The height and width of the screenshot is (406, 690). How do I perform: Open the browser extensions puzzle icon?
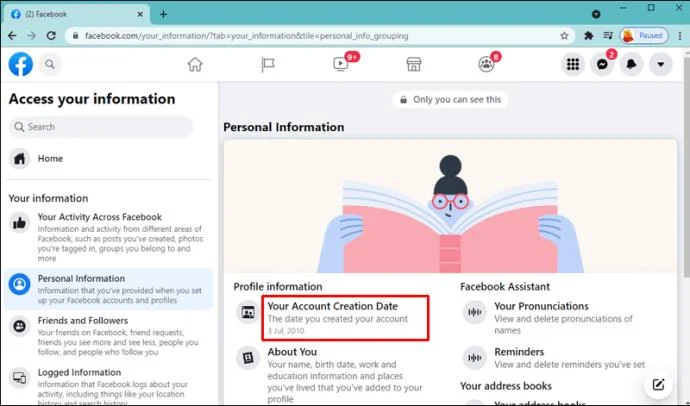tap(588, 36)
